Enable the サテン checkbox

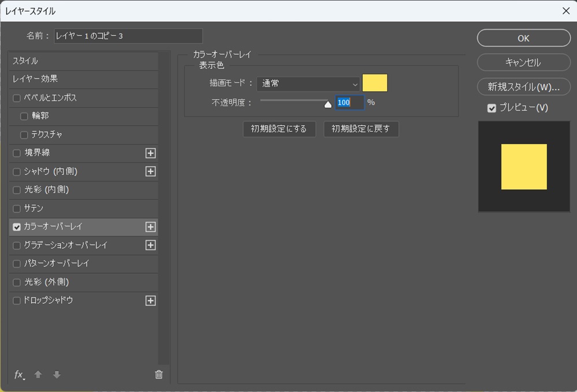pos(17,209)
